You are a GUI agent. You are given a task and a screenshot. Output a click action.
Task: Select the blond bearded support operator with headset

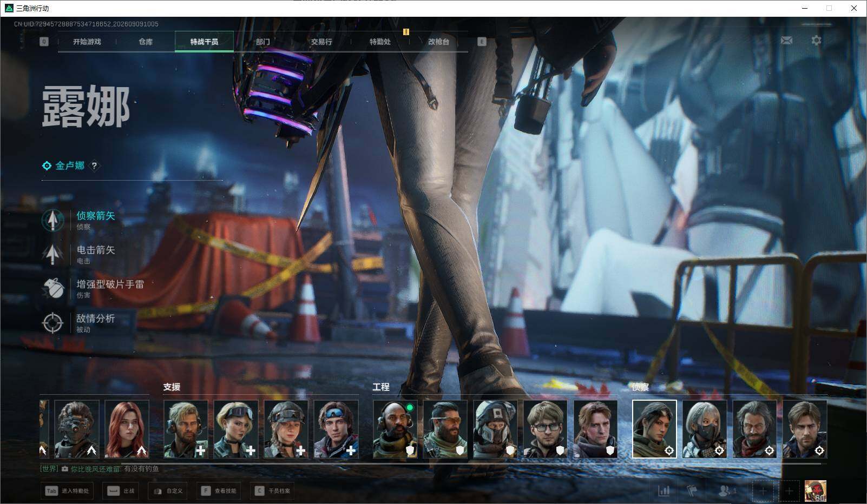coord(186,429)
